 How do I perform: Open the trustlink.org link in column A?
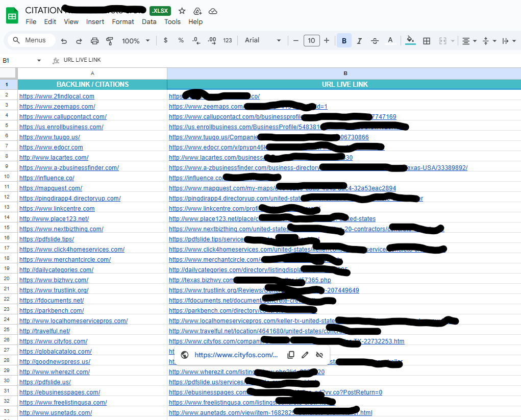click(x=54, y=290)
